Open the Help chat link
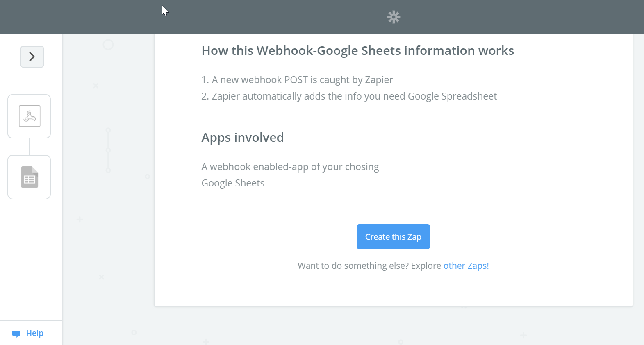Viewport: 644px width, 345px height. [28, 333]
